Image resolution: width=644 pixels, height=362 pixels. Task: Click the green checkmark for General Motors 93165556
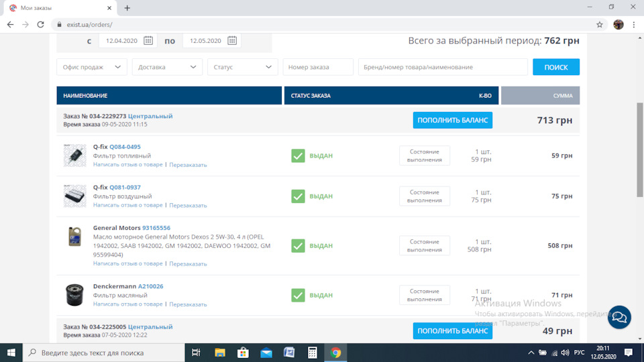(x=298, y=245)
